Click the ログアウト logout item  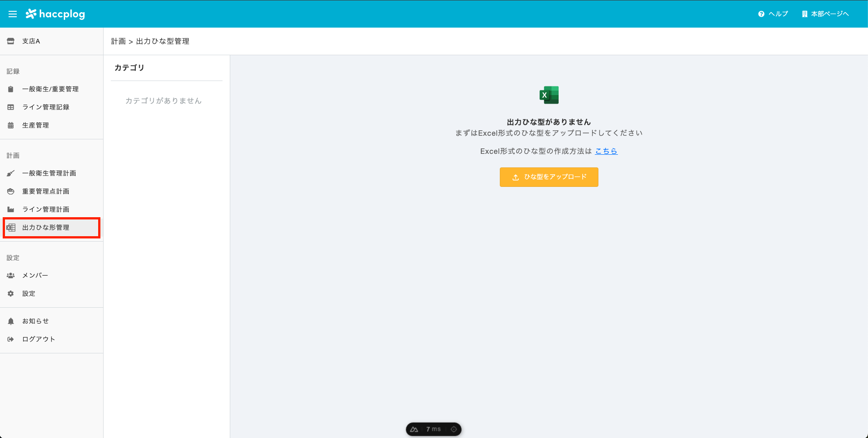click(x=38, y=339)
